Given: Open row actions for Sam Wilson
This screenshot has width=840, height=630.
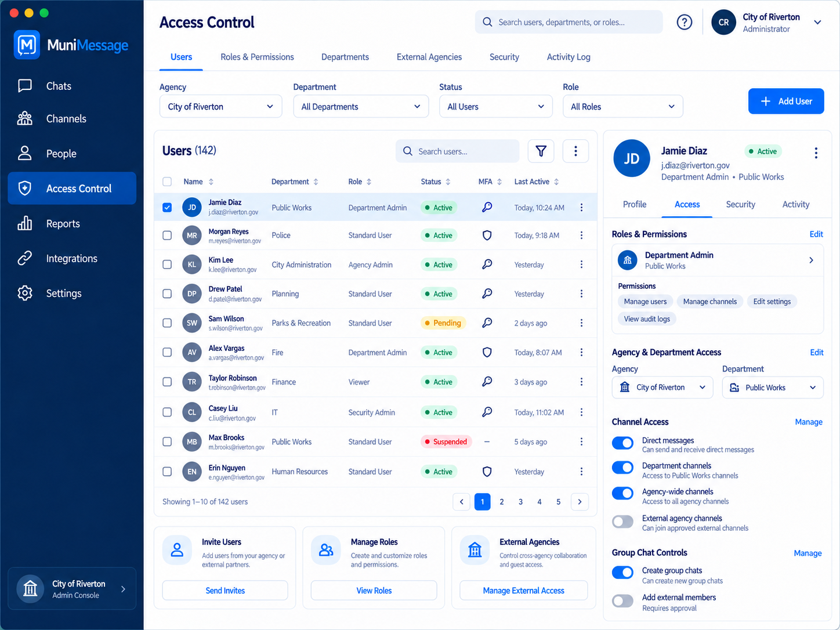Looking at the screenshot, I should [x=581, y=323].
